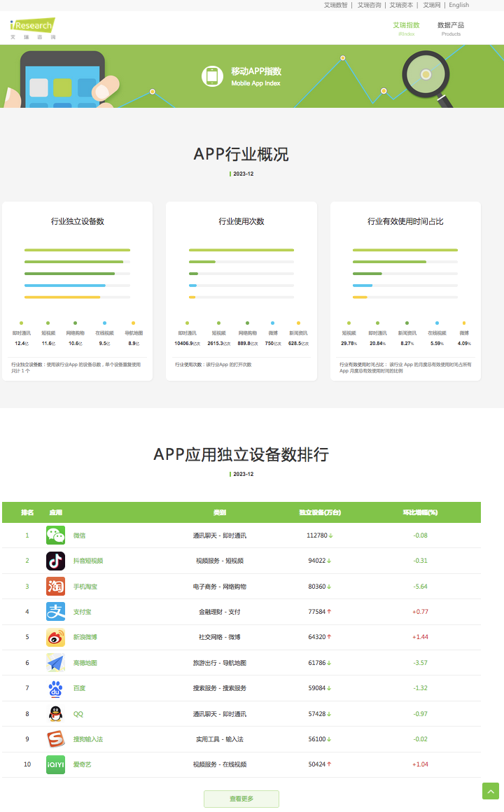Click the 2023-12 date under APP行业概况
The image size is (504, 812).
[243, 174]
